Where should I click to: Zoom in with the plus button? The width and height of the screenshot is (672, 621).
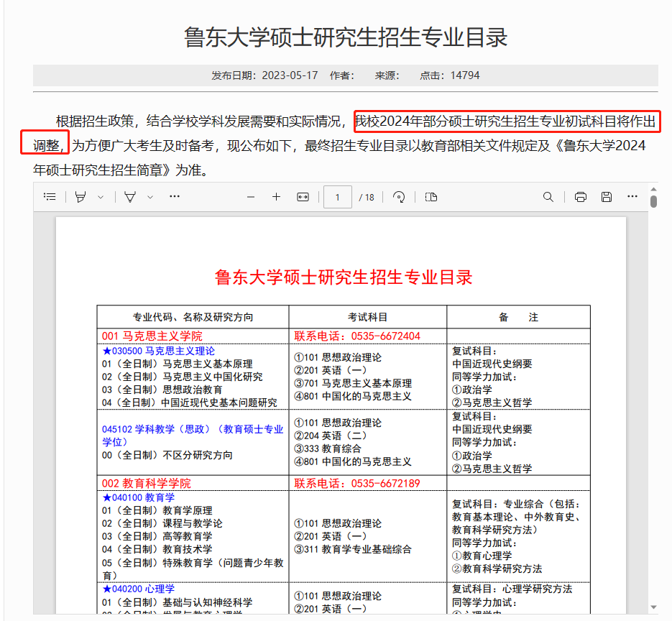click(x=276, y=197)
